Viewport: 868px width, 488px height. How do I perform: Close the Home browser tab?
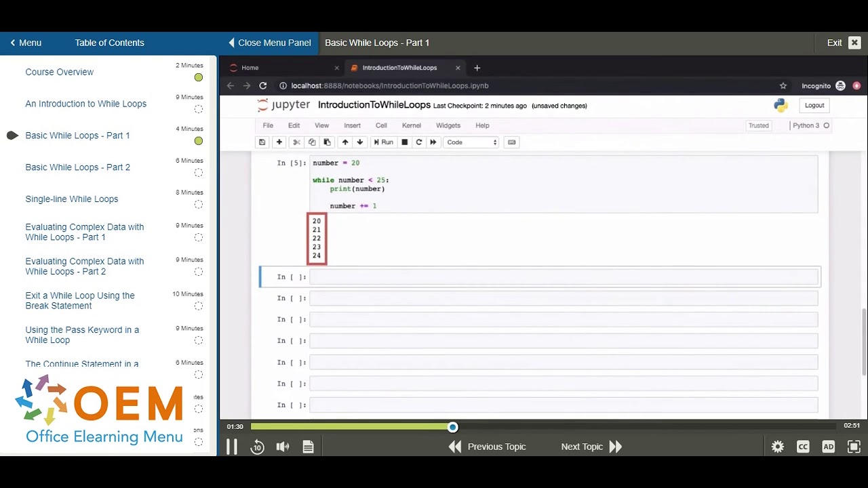point(336,68)
